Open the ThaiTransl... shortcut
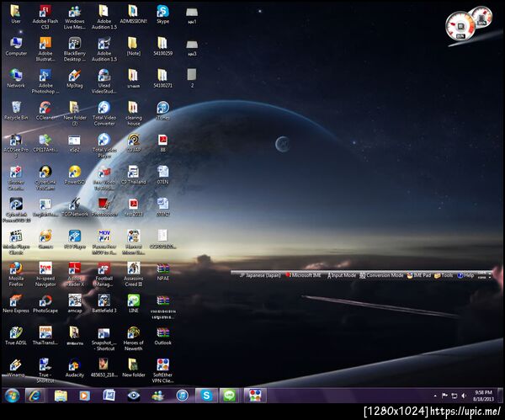The height and width of the screenshot is (420, 505). pyautogui.click(x=45, y=336)
